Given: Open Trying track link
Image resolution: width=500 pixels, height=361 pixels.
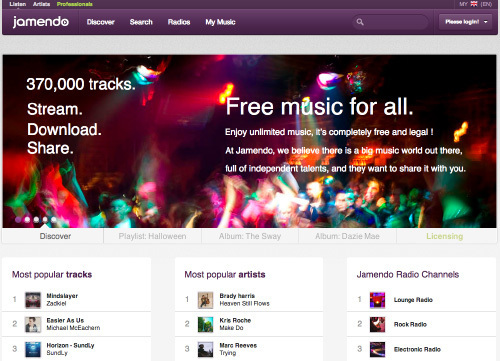Looking at the screenshot, I should click(228, 353).
